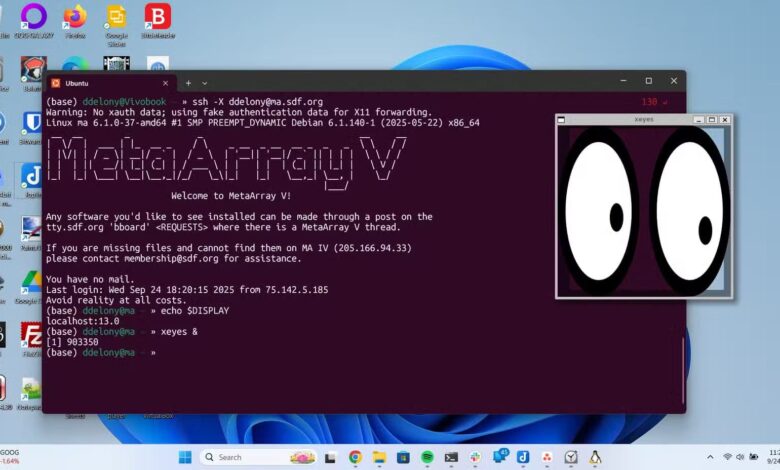Click the terminal vertical scrollbar
Viewport: 780px width, 470px height.
tap(683, 370)
